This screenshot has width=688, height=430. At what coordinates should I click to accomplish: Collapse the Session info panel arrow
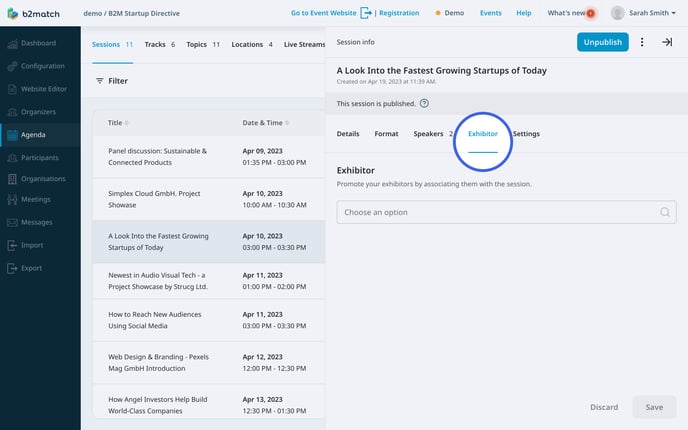click(x=667, y=42)
